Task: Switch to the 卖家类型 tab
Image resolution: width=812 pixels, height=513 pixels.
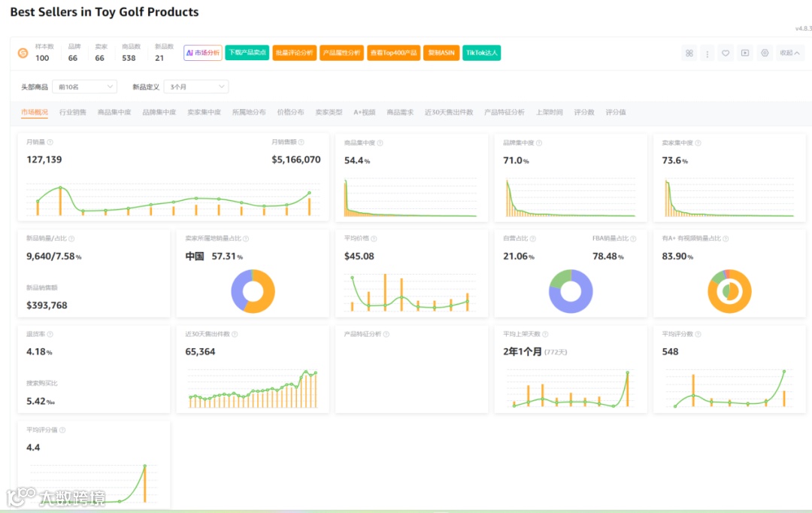Action: (x=329, y=112)
